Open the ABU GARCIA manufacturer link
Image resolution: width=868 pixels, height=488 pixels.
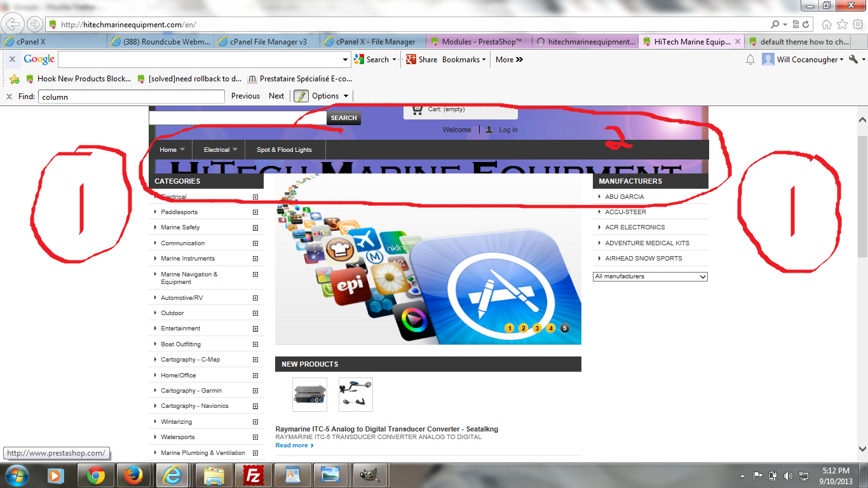[x=624, y=197]
